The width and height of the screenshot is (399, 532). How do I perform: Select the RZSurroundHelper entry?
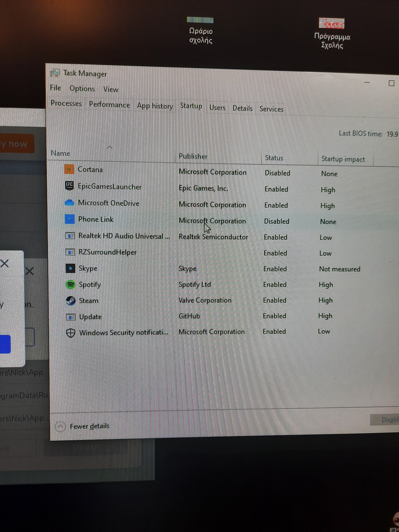coord(107,252)
